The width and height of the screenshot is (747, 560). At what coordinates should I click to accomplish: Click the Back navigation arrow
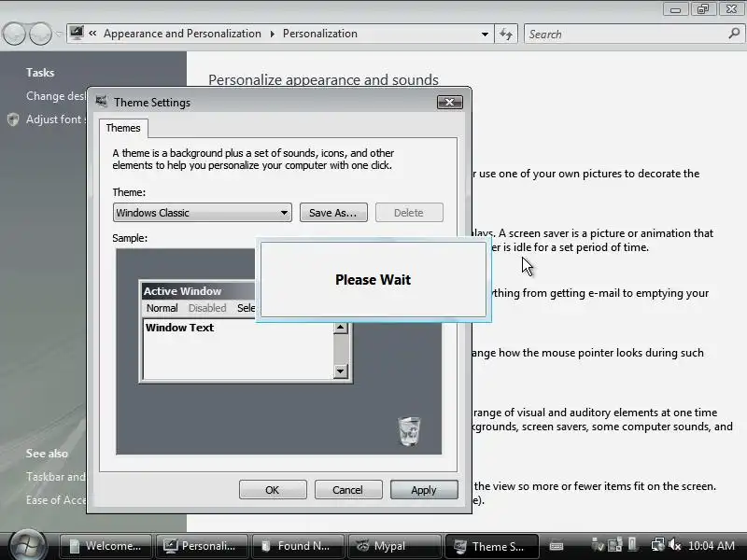[x=14, y=34]
